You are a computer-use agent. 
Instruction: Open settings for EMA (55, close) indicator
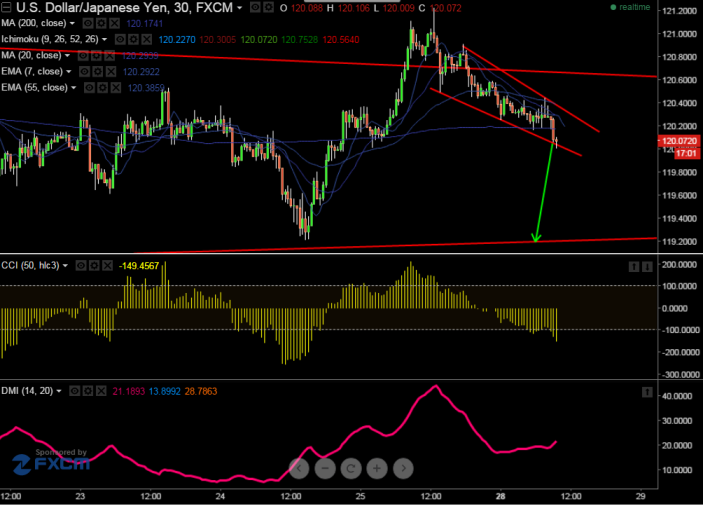[103, 88]
